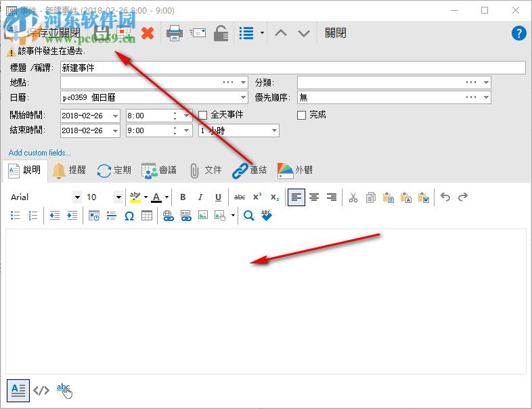Click the 標題 title input field
Screen dimensions: 532x409
point(293,68)
